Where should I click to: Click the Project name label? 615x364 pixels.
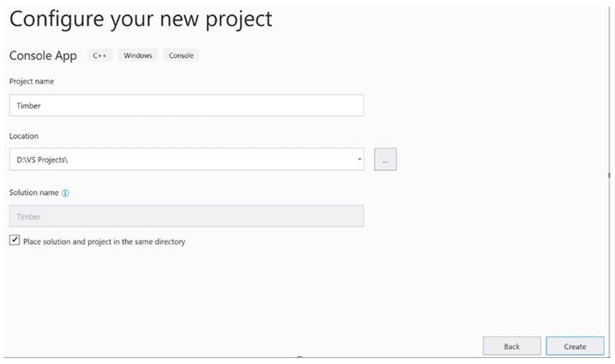[32, 82]
